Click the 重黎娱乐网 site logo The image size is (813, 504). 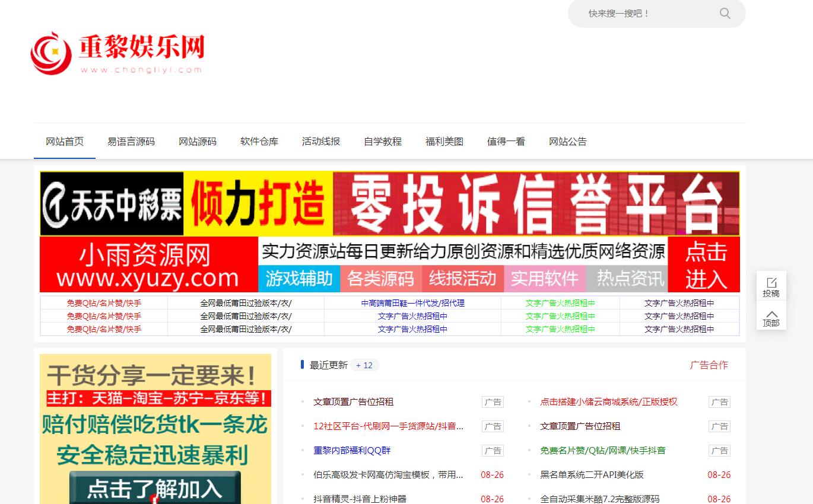[x=117, y=53]
